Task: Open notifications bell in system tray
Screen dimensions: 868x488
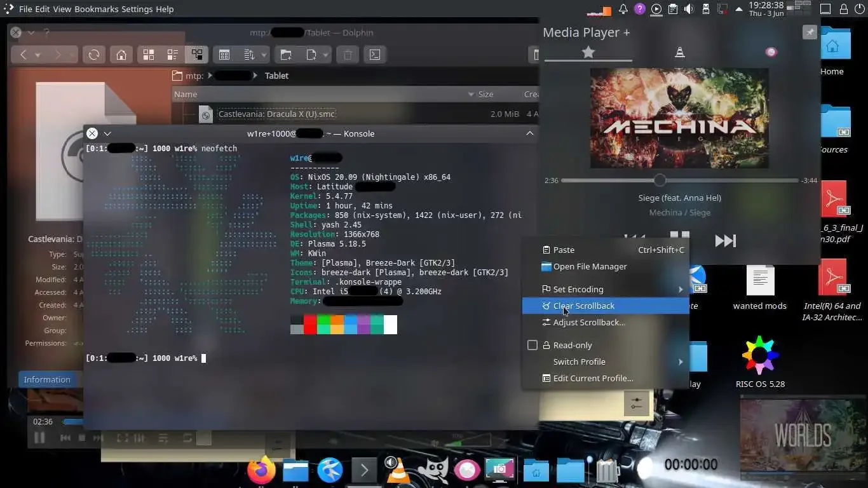Action: (x=623, y=9)
